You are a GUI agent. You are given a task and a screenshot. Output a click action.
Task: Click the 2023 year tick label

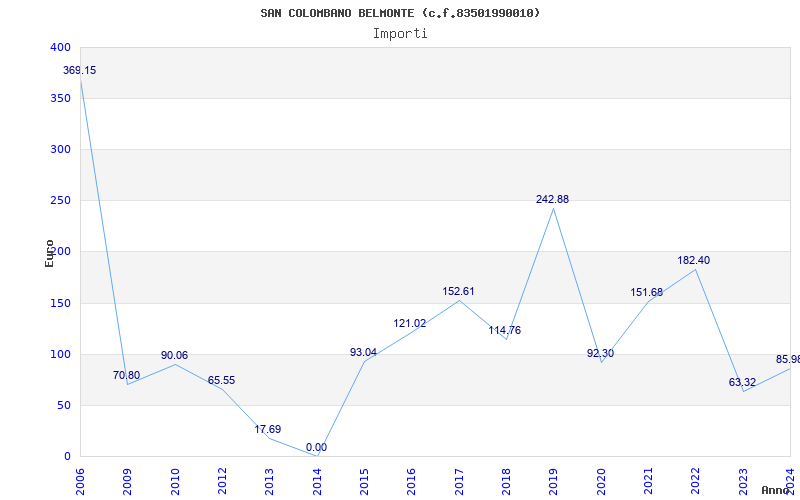click(743, 482)
